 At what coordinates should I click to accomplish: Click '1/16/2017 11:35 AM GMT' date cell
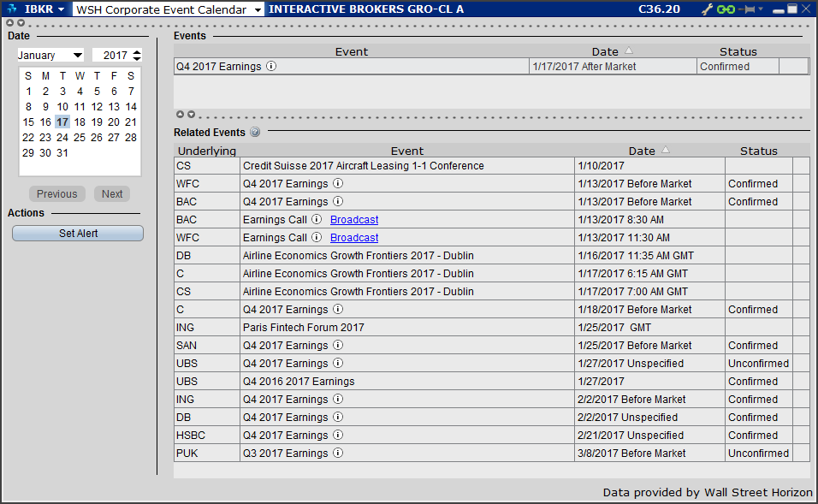pos(649,255)
